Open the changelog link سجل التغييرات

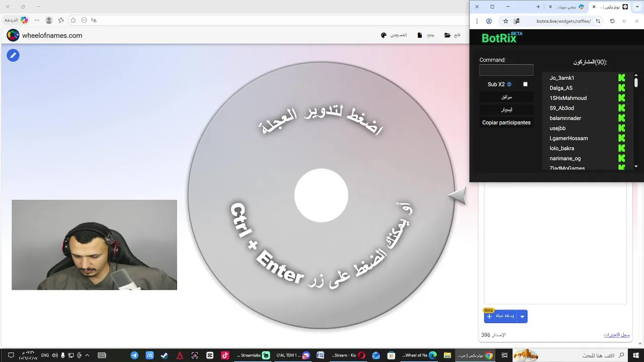[617, 335]
